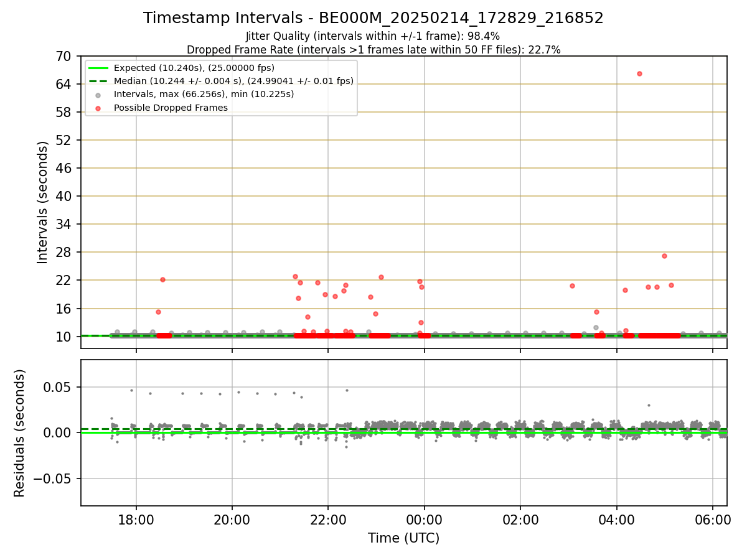This screenshot has height=560, width=747.
Task: Click the 52 tick on the intervals axis
Action: click(x=65, y=140)
